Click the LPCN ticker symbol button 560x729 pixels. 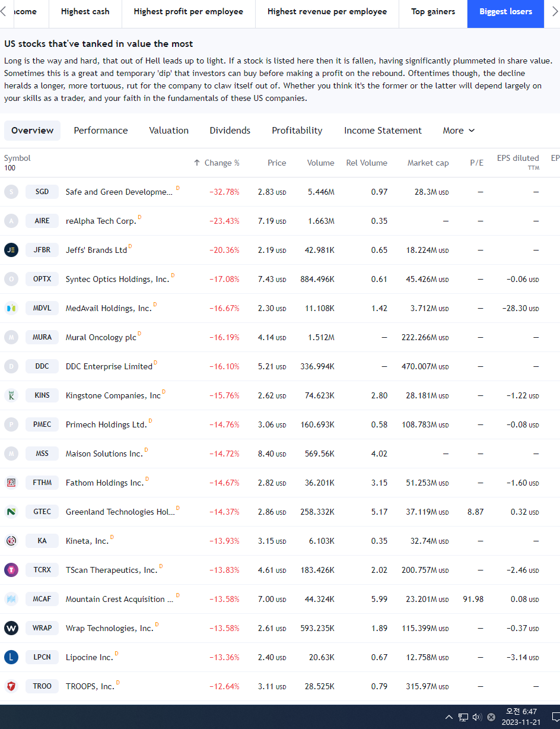pos(42,657)
